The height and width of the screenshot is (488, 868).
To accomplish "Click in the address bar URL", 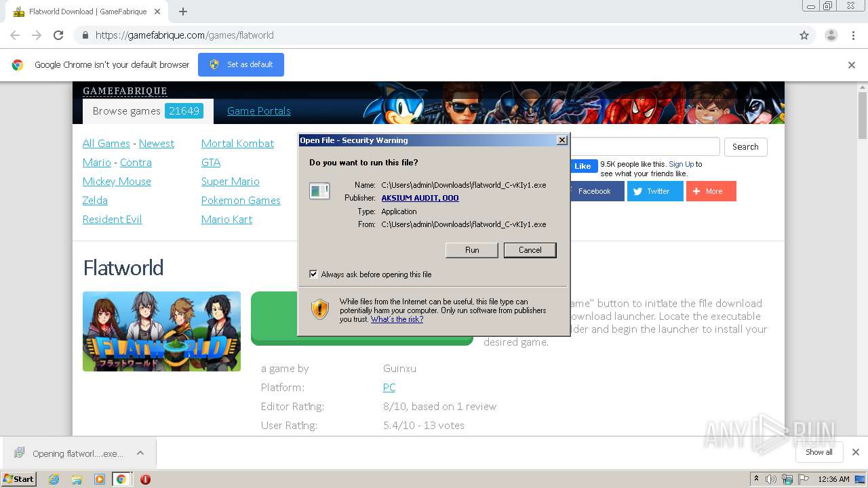I will point(184,35).
